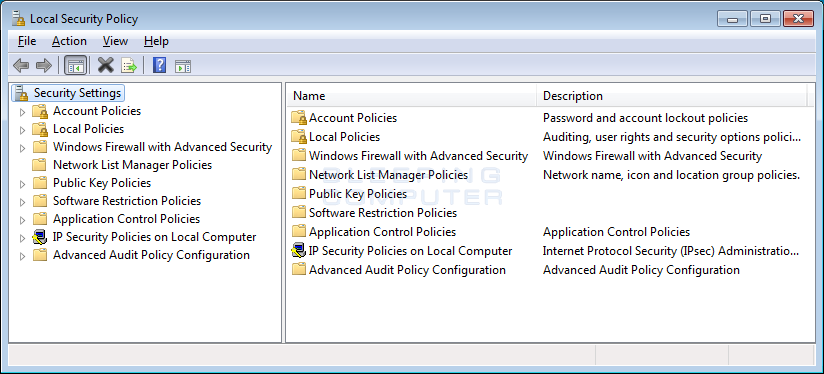Maximize the Local Security Policy window
The image size is (824, 374).
click(765, 19)
